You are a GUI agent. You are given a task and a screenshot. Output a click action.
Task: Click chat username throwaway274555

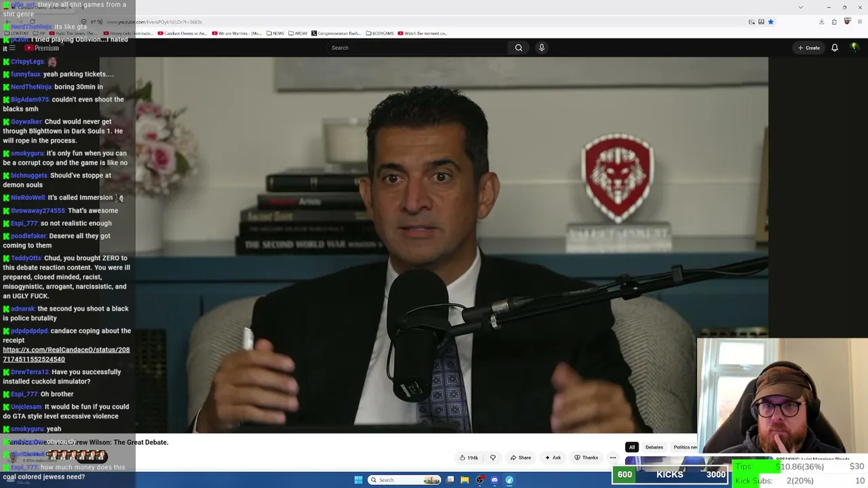(37, 211)
